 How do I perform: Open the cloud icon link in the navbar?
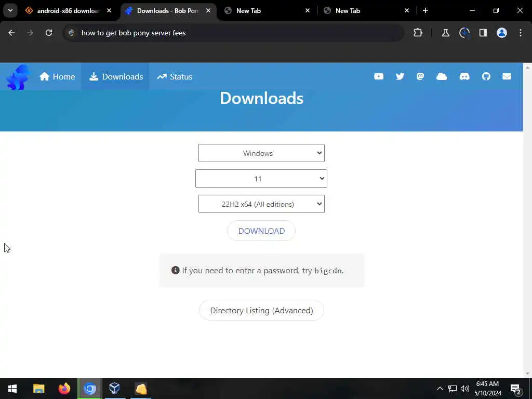(442, 77)
